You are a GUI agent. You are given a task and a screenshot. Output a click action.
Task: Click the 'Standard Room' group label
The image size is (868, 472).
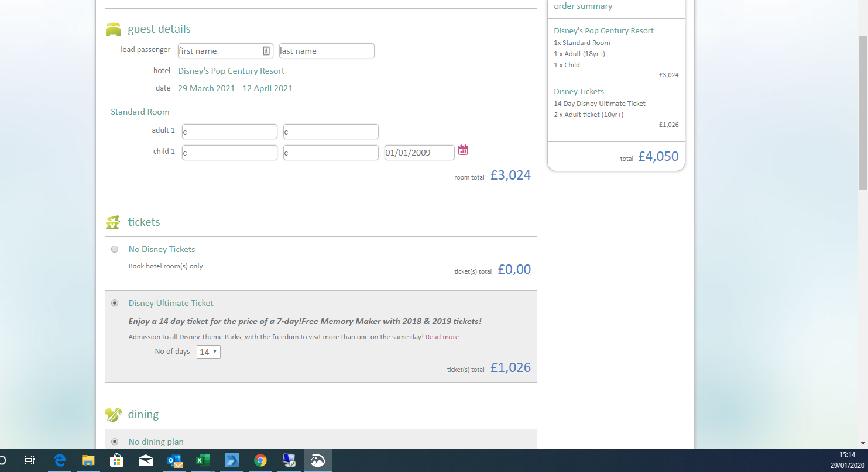140,112
